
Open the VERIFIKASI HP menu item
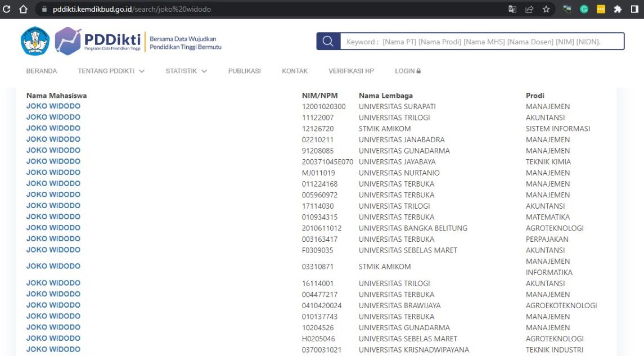coord(351,71)
